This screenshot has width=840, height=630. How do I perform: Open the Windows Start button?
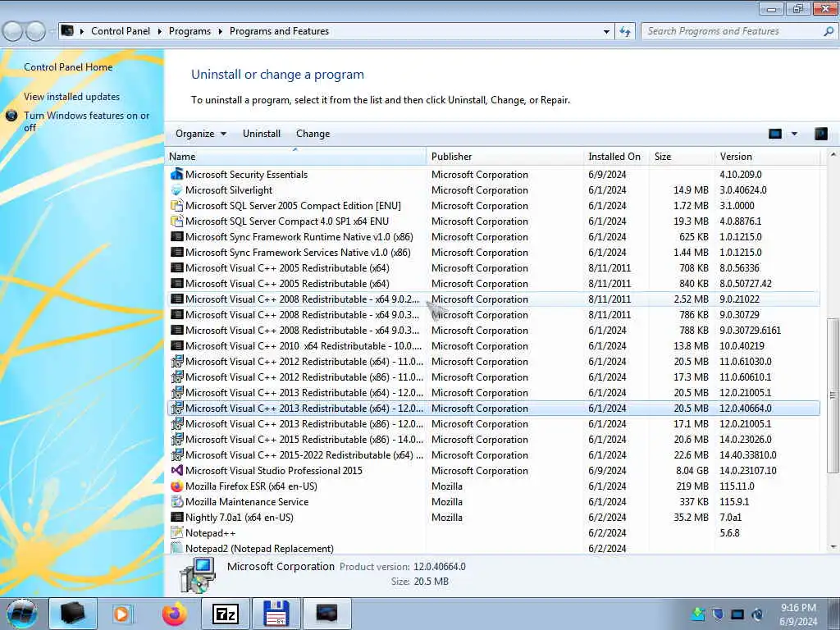point(22,614)
